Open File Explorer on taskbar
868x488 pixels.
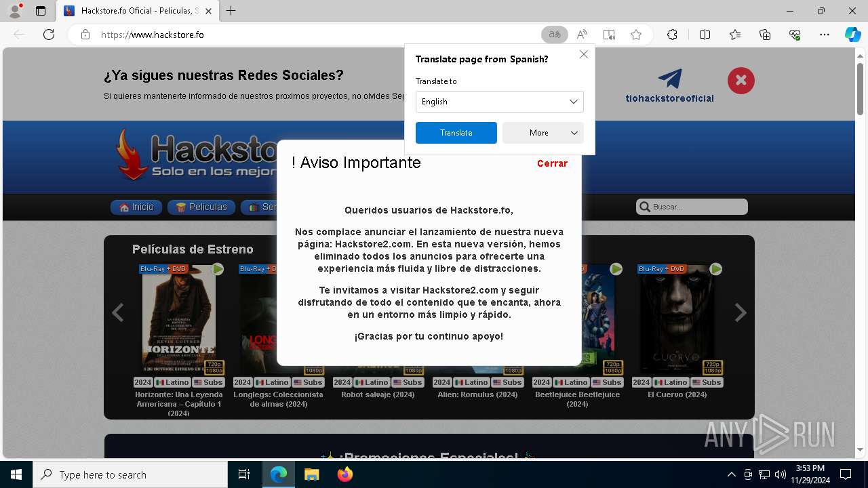click(312, 474)
